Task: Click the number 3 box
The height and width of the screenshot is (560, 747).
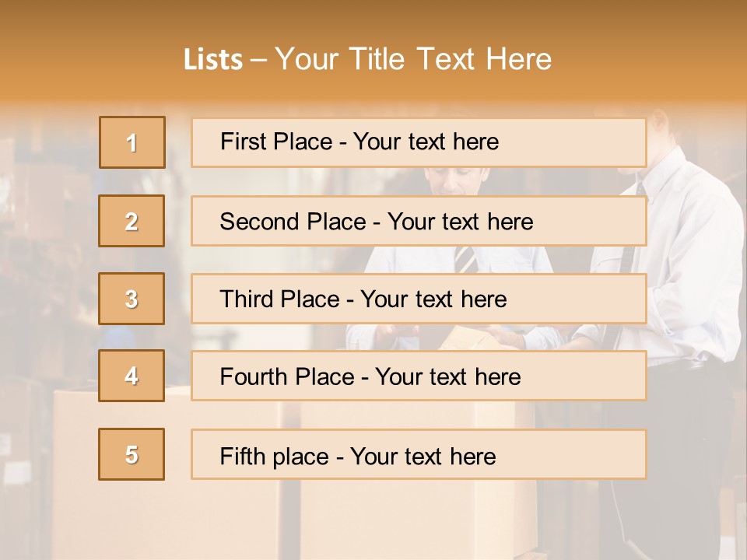Action: coord(132,299)
